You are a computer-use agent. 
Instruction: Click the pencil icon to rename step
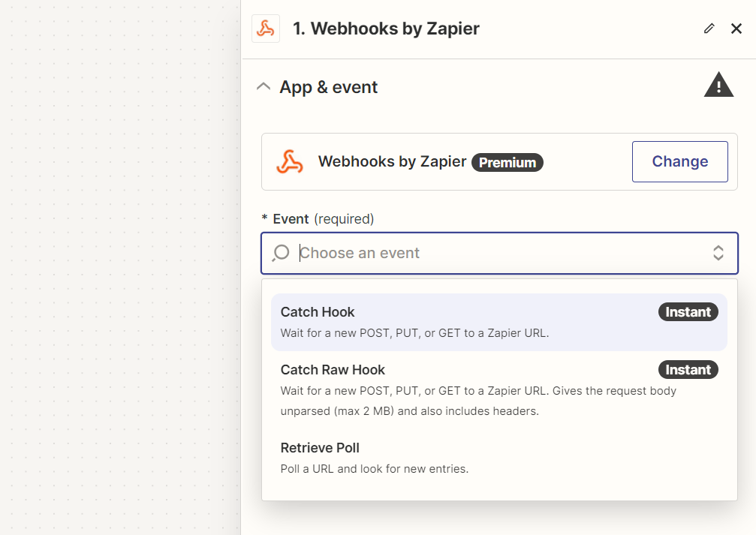pos(709,29)
